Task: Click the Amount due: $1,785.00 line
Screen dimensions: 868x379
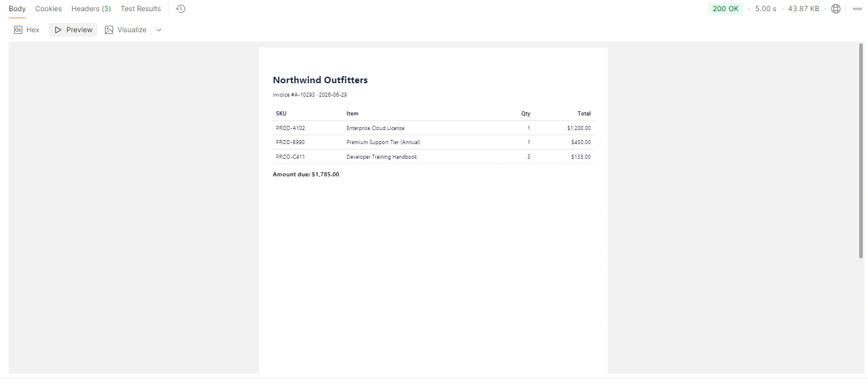Action: (x=306, y=175)
